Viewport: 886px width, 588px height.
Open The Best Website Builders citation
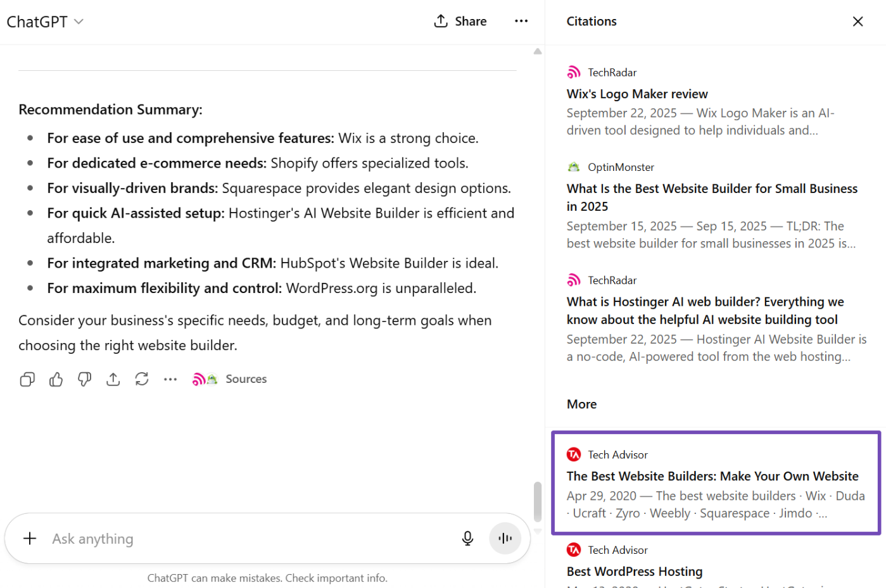[x=712, y=477]
